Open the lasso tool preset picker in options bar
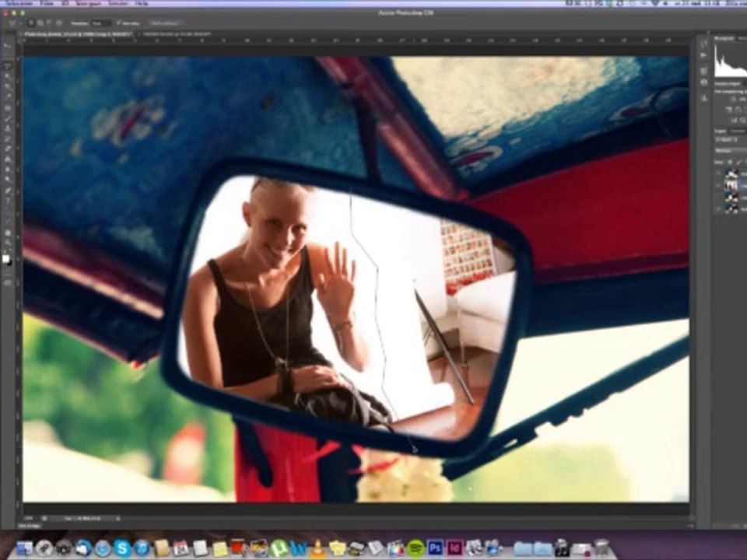This screenshot has height=560, width=747. click(14, 23)
